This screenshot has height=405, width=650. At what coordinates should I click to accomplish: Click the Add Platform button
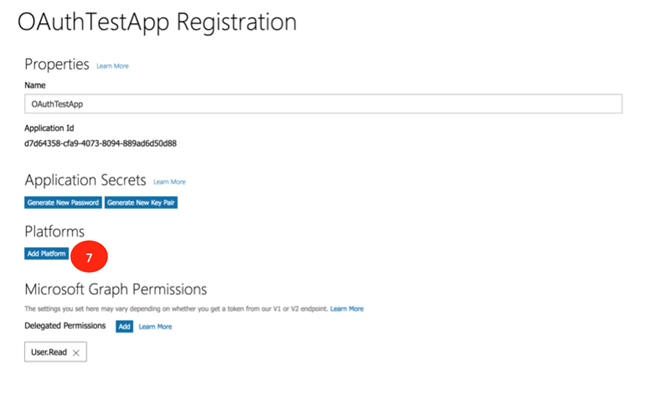(47, 254)
